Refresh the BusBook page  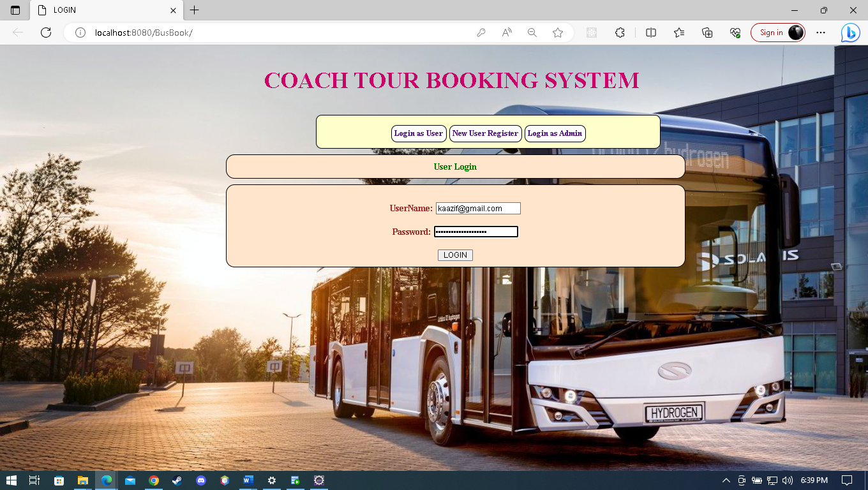(45, 33)
